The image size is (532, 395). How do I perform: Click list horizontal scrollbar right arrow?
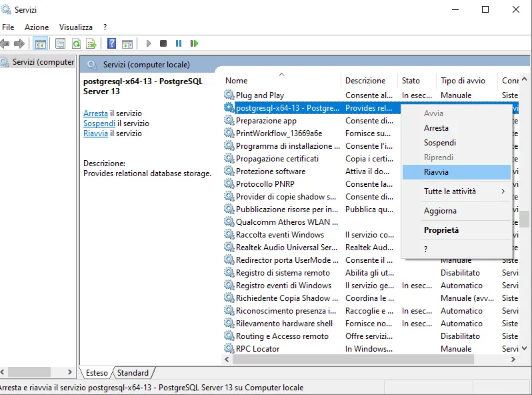(513, 359)
